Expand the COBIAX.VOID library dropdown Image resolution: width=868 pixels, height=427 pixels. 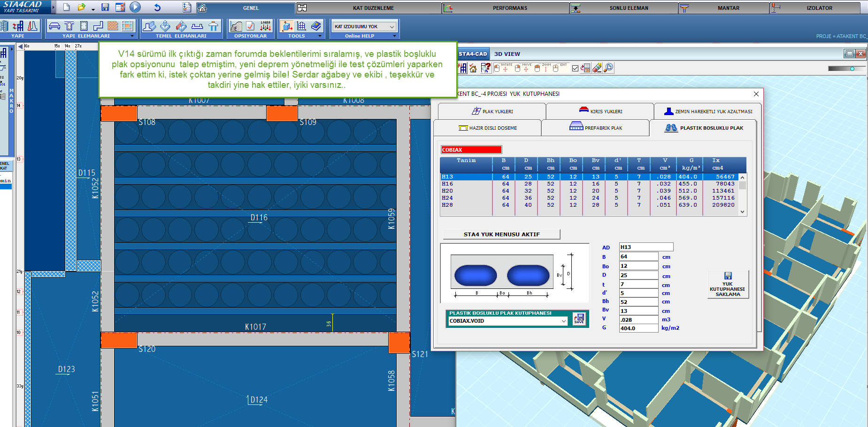563,321
